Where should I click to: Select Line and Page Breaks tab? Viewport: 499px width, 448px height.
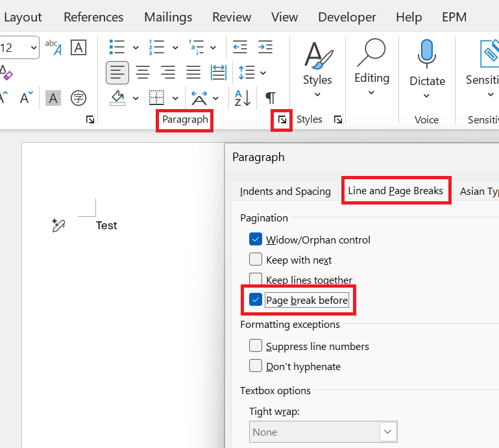[x=396, y=190]
